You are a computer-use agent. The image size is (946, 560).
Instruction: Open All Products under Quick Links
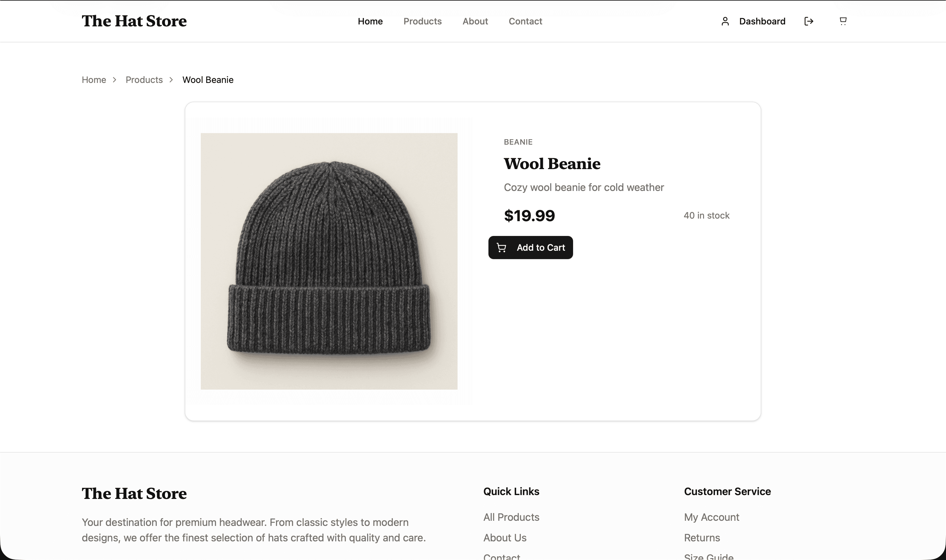[x=511, y=517]
